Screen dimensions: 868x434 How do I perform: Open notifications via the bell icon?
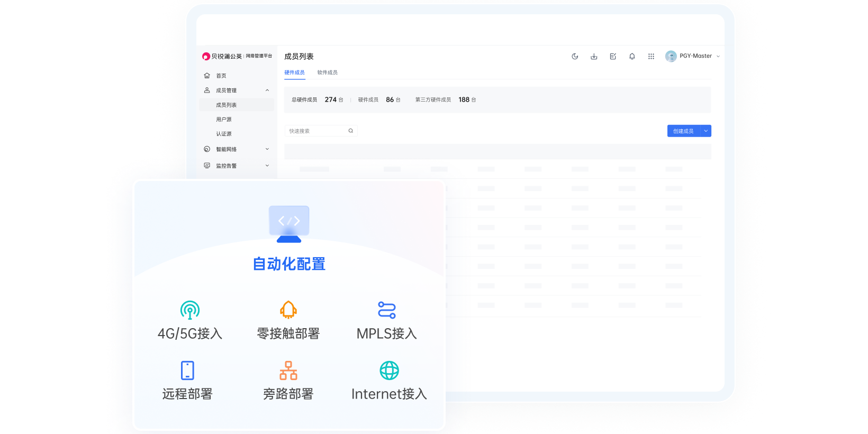[x=632, y=56]
